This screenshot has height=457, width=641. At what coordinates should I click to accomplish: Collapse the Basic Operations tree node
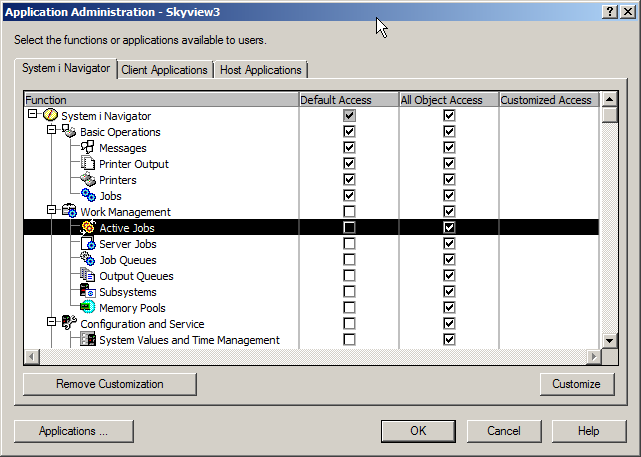52,130
